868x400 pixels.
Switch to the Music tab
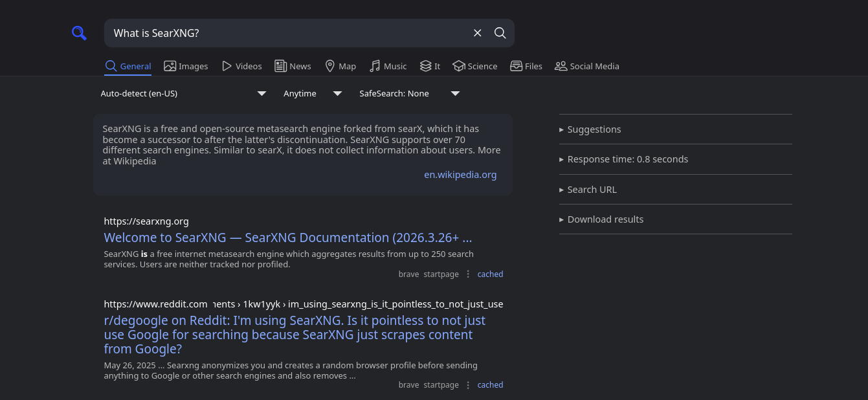(x=388, y=66)
